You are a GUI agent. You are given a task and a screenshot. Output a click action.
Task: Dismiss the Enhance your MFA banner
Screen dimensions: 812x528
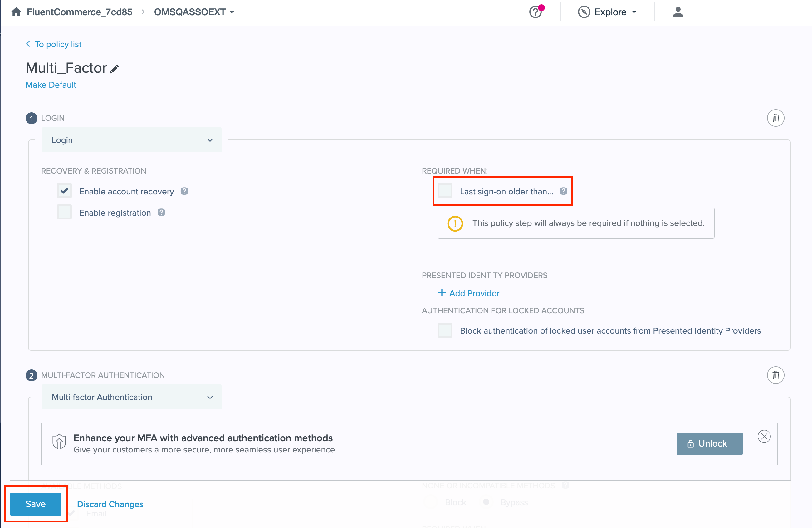click(764, 436)
